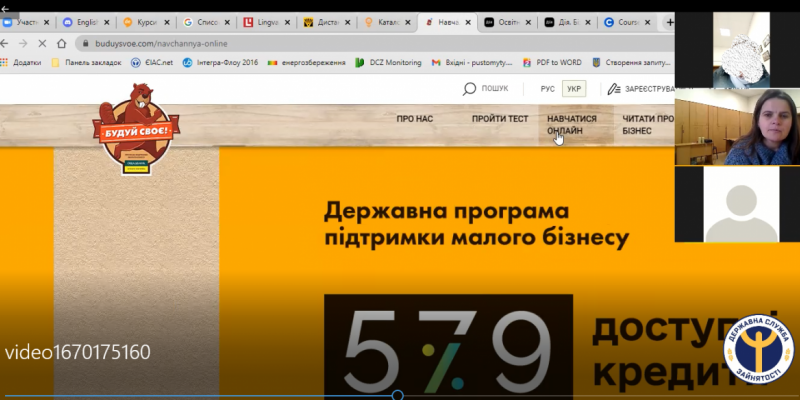Open the ПРО НАС menu item
Image resolution: width=800 pixels, height=400 pixels.
tap(414, 118)
